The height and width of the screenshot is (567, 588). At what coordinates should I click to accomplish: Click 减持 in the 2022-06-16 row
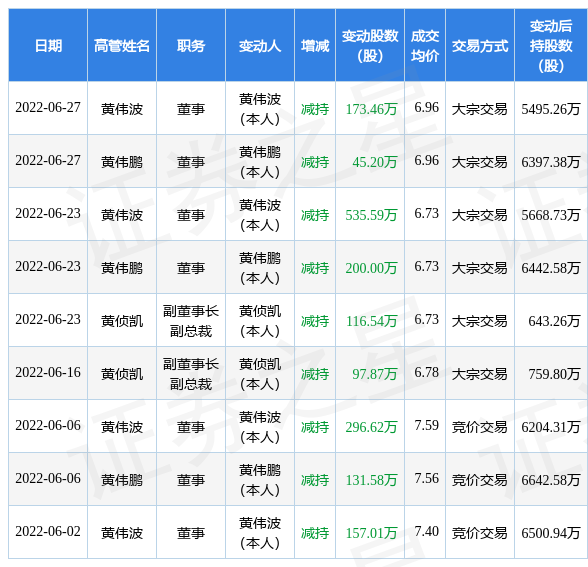315,374
